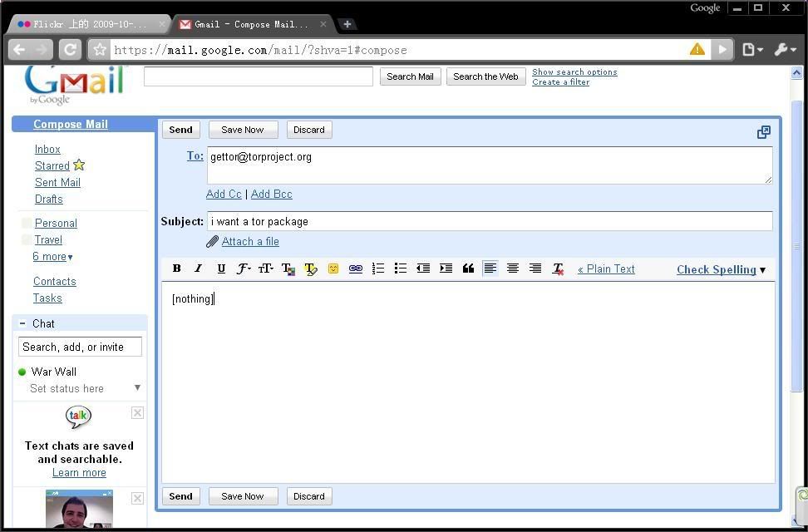Viewport: 808px width, 532px height.
Task: Decrease the paragraph indent
Action: pyautogui.click(x=423, y=268)
